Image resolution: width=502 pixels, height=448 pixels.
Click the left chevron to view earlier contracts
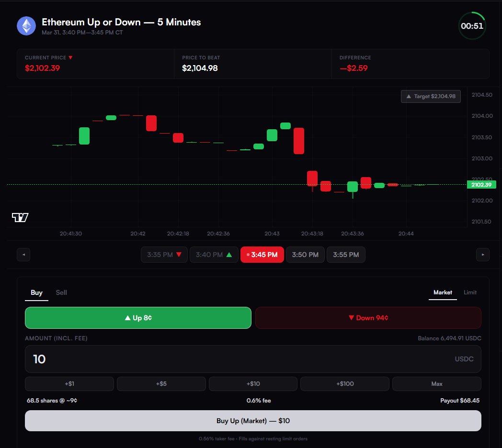tap(23, 255)
